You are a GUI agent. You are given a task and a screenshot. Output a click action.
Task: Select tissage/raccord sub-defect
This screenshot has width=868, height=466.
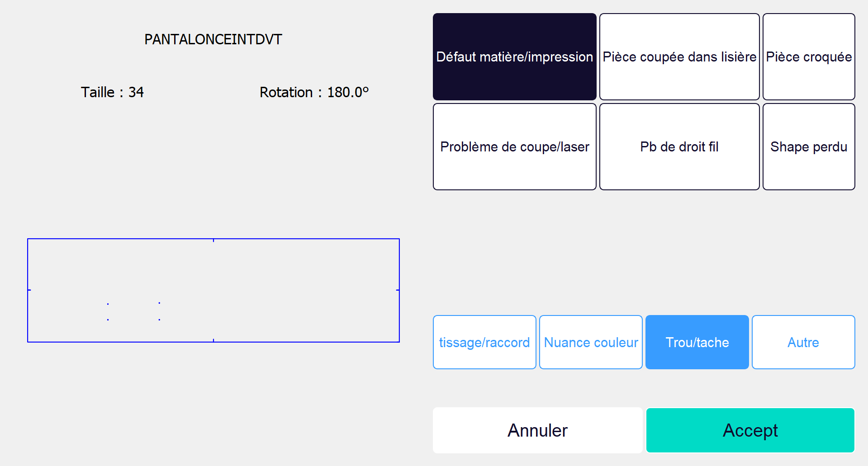pyautogui.click(x=484, y=342)
